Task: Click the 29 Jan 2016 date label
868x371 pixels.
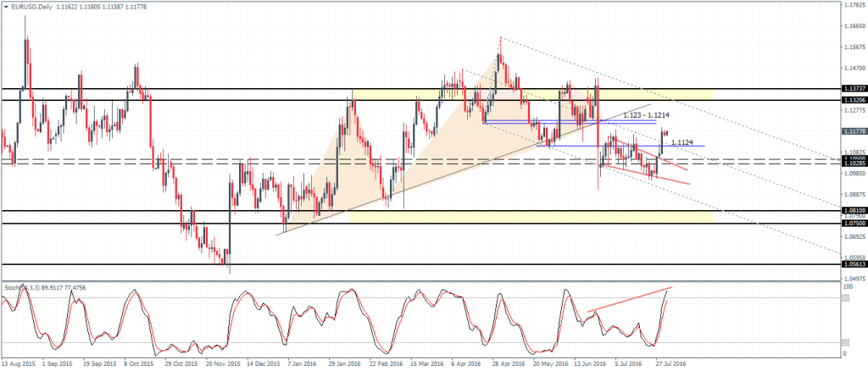Action: 344,364
